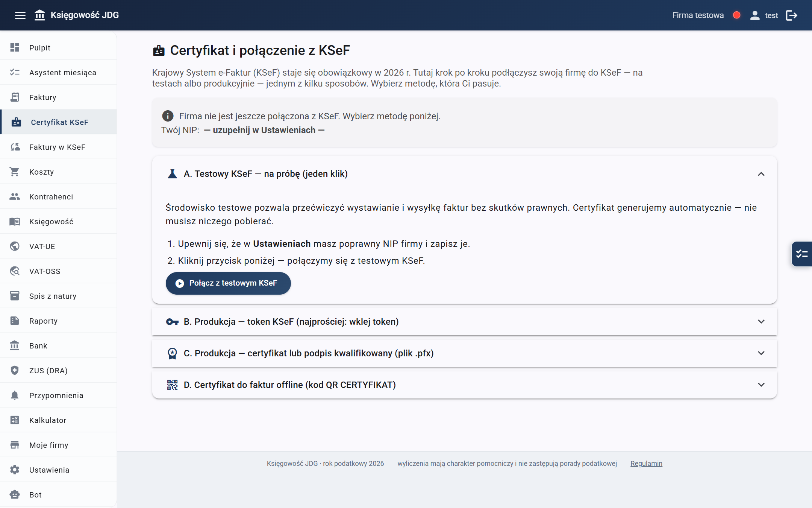Open the hamburger navigation menu

pos(20,15)
